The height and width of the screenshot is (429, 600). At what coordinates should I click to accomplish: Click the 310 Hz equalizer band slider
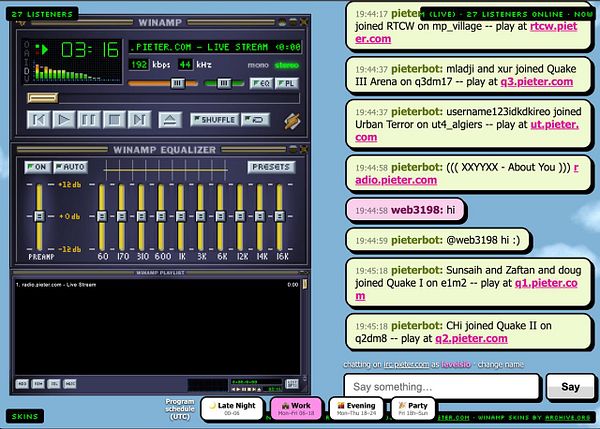[142, 217]
